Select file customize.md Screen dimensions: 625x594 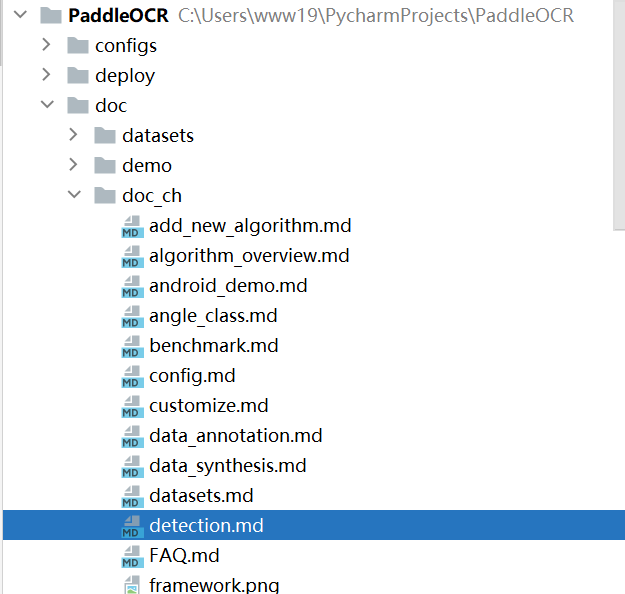coord(209,406)
